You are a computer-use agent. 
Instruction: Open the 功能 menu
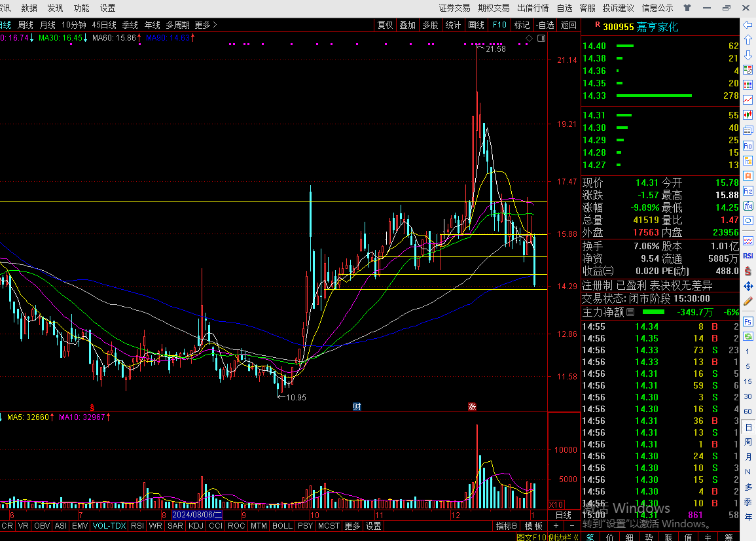click(81, 8)
